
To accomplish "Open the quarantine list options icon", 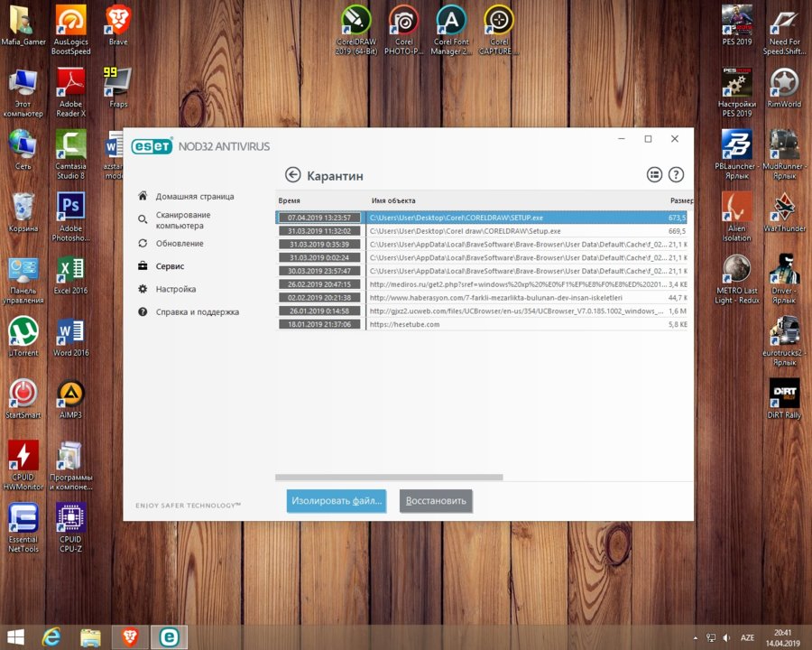I will click(x=655, y=175).
